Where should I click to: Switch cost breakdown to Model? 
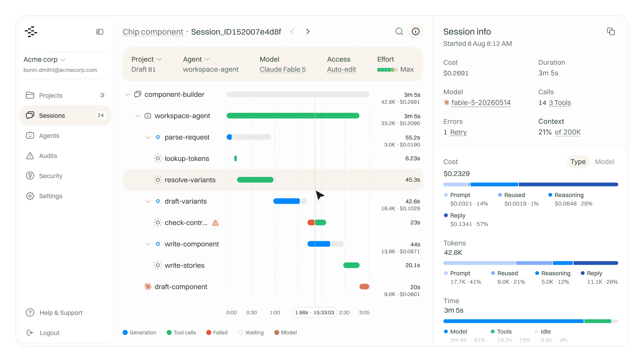pos(605,162)
